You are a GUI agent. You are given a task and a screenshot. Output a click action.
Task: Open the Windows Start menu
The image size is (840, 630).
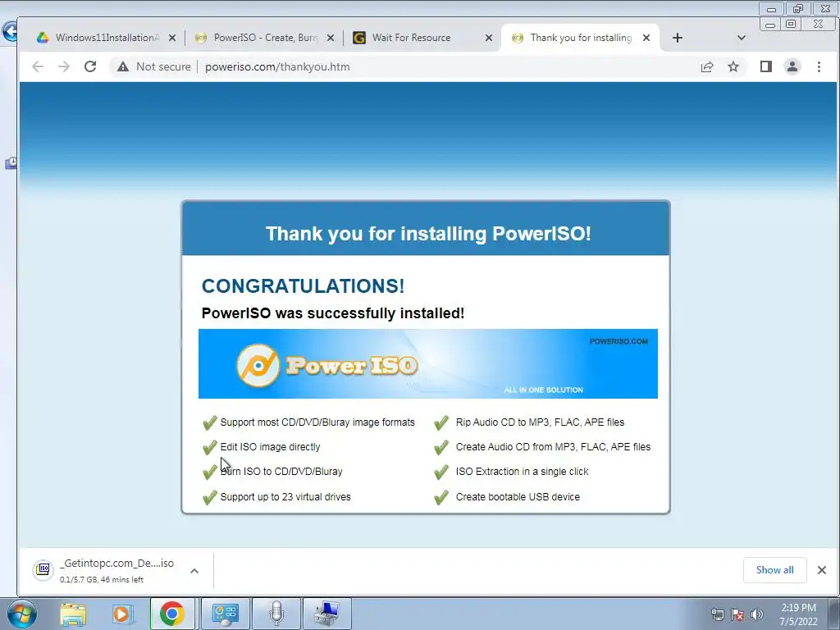[22, 614]
